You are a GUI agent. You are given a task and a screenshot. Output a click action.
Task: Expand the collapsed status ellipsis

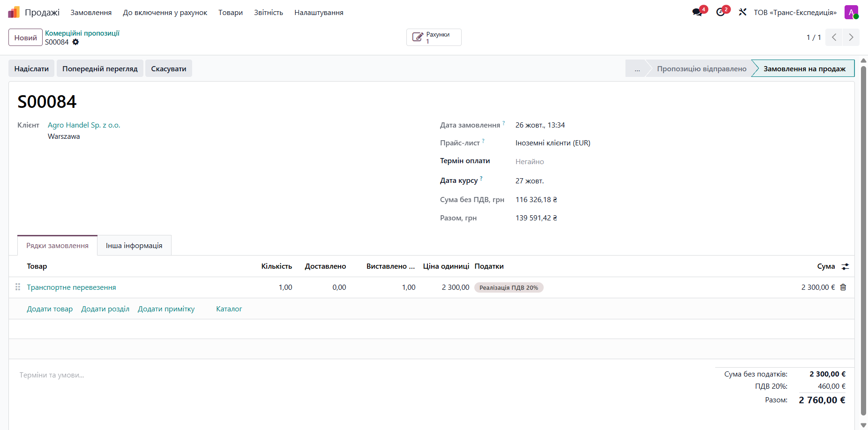click(x=637, y=68)
